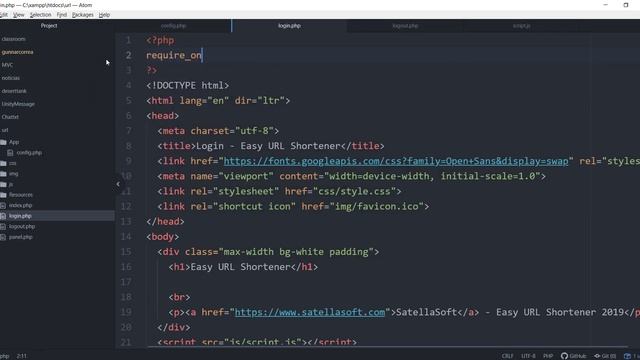Click the index.php file icon
640x360 pixels.
[x=3, y=205]
